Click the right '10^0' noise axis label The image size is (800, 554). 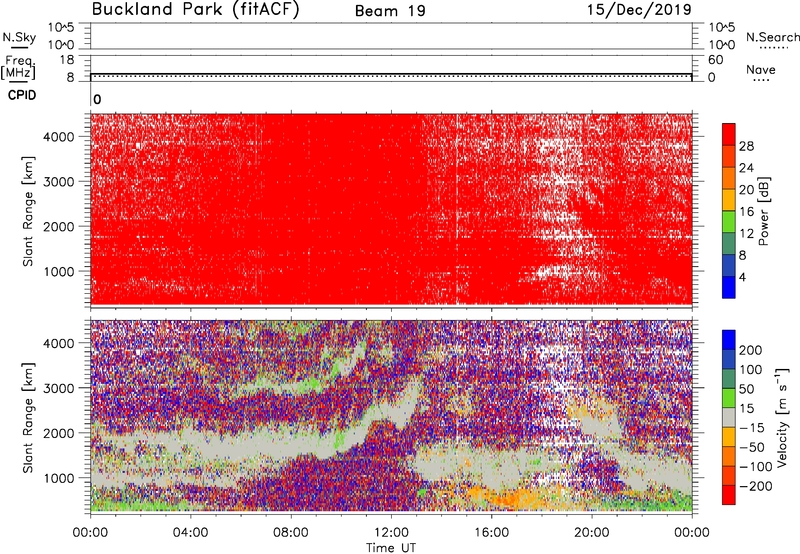(721, 45)
